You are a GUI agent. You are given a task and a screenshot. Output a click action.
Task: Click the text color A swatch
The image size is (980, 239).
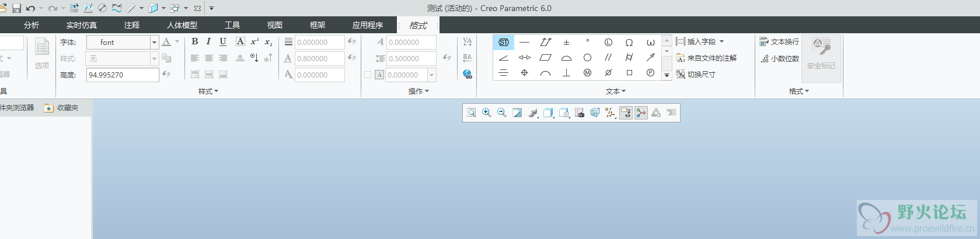167,41
